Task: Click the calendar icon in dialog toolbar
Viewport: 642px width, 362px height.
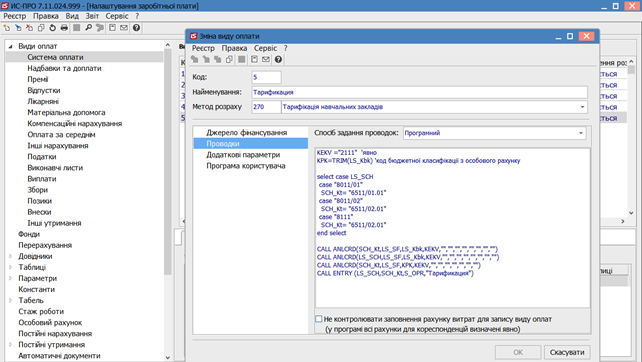Action: (x=254, y=60)
